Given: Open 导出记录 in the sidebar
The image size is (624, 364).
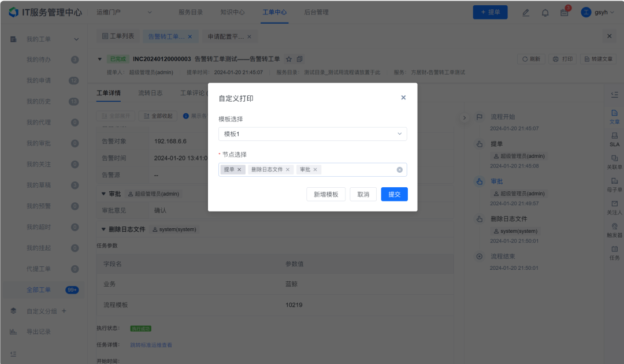Looking at the screenshot, I should [x=39, y=332].
